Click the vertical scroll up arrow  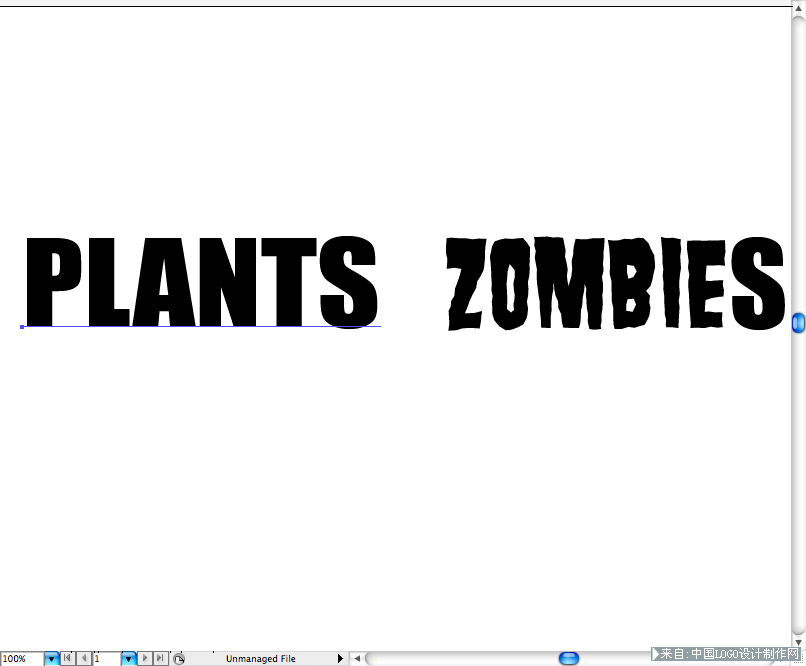(798, 8)
